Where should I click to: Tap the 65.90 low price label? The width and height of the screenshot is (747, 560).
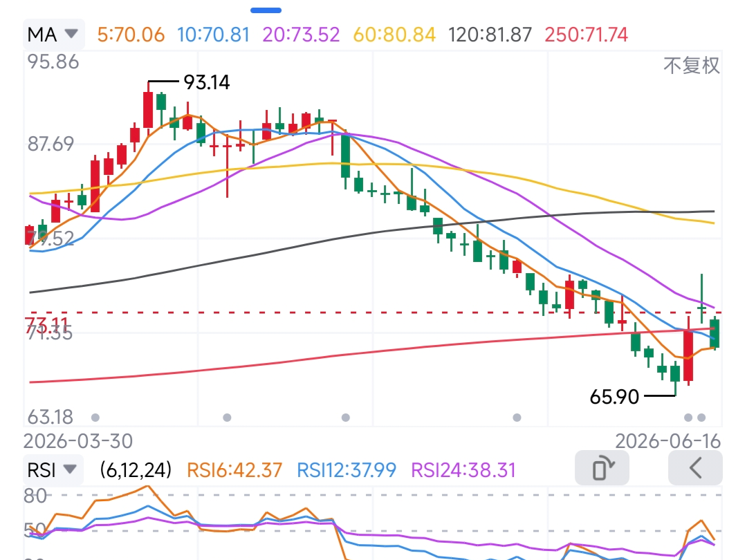(614, 397)
